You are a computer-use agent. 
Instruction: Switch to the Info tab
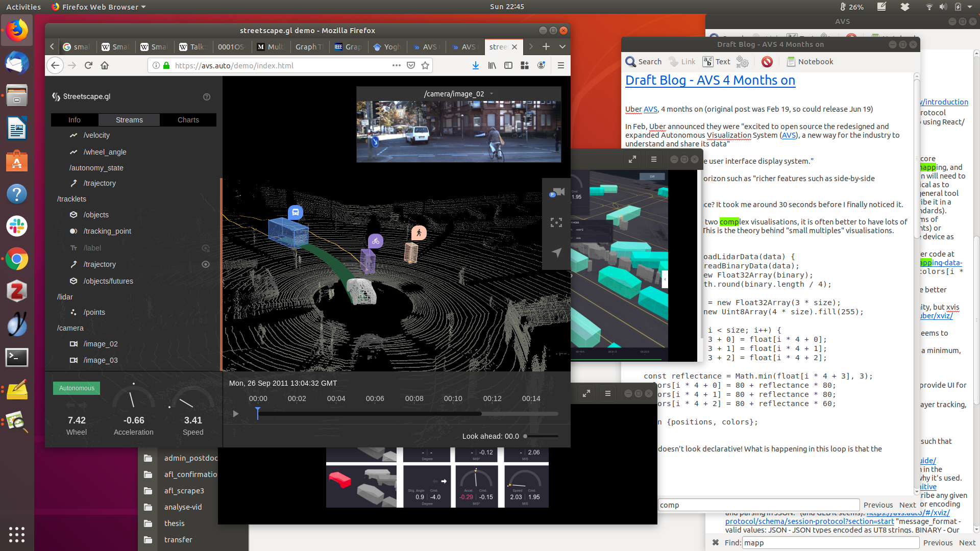point(75,120)
